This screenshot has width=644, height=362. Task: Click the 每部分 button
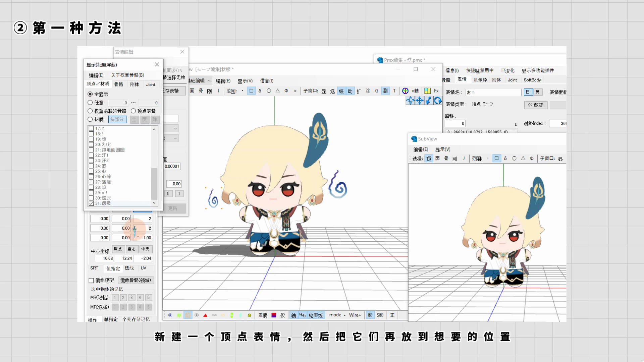(117, 119)
